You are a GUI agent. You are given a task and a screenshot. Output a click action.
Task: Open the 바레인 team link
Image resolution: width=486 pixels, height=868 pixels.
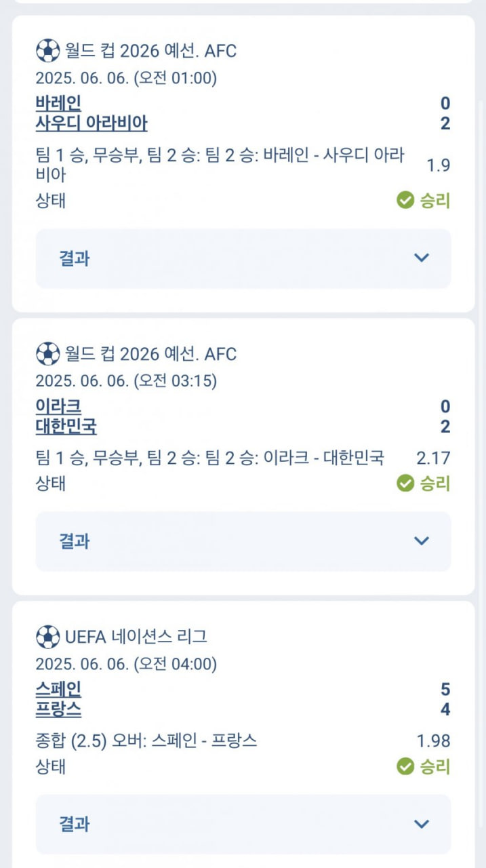point(58,103)
